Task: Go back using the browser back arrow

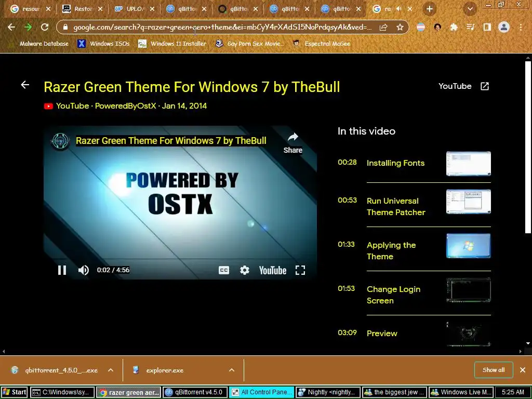Action: coord(11,27)
